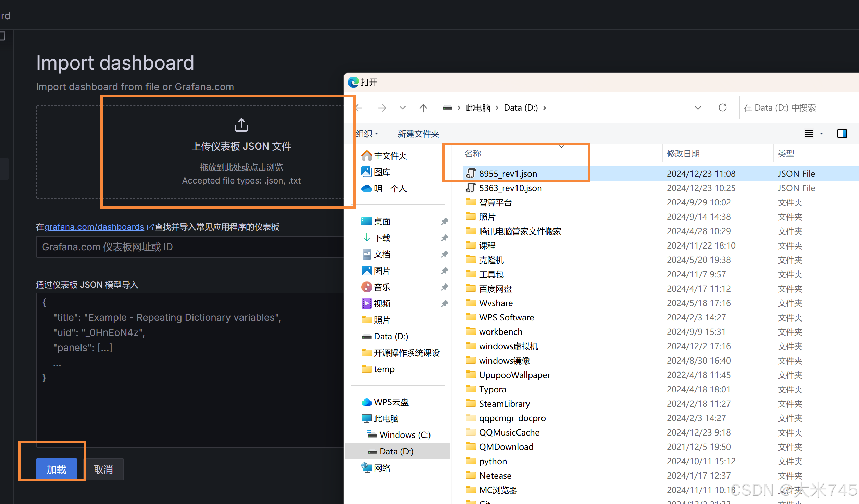Click 新建文件夹 button

(x=418, y=134)
